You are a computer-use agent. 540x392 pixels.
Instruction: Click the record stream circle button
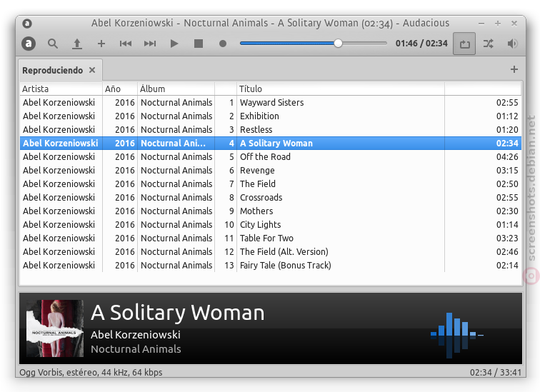tap(223, 44)
